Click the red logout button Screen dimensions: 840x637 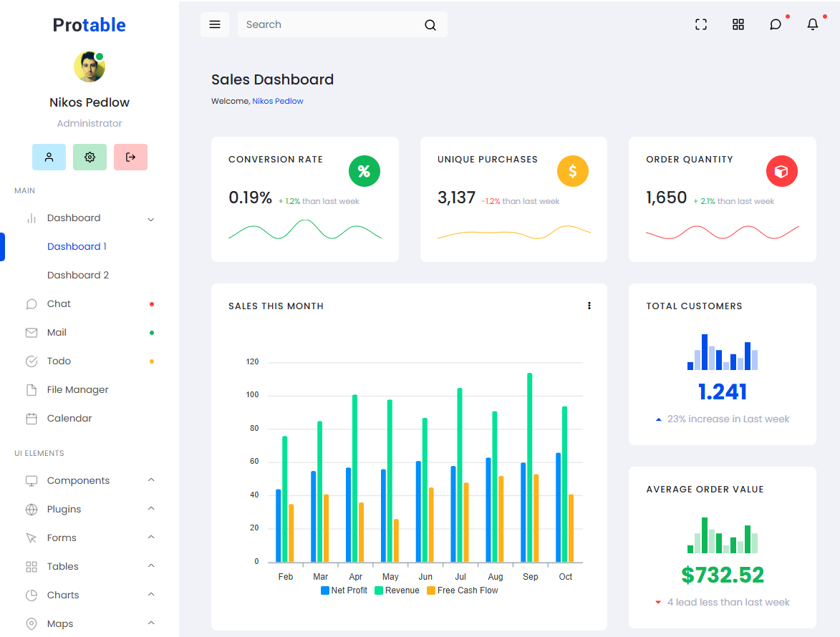pos(130,157)
